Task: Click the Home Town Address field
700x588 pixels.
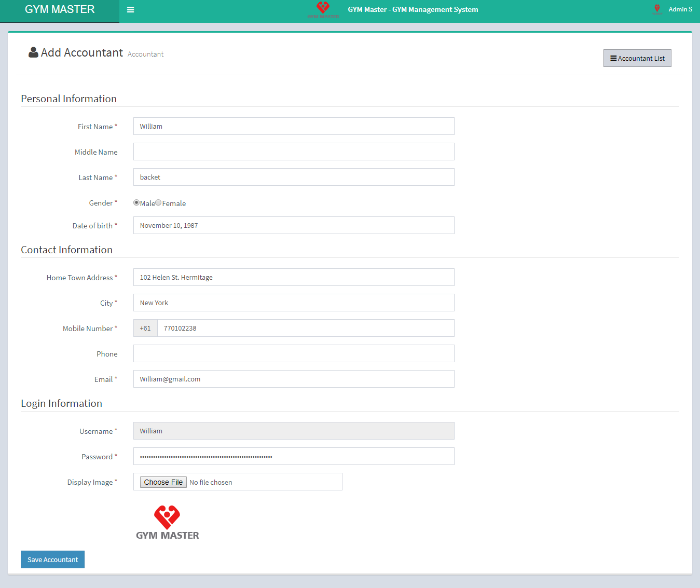Action: click(x=294, y=277)
